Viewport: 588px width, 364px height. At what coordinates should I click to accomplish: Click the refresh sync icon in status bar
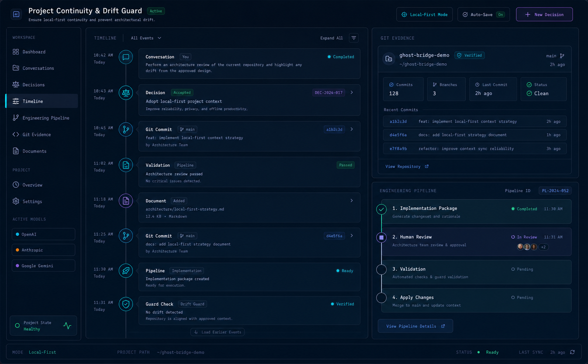(x=573, y=352)
